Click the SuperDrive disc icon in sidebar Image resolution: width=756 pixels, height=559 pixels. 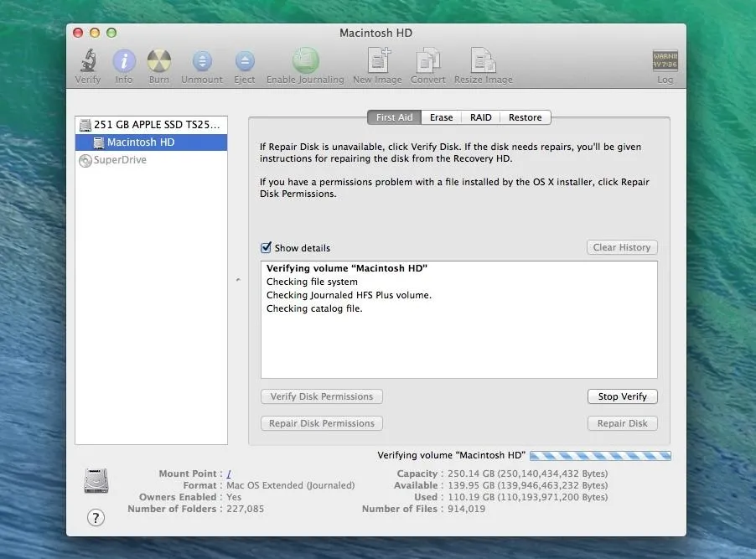[x=85, y=160]
